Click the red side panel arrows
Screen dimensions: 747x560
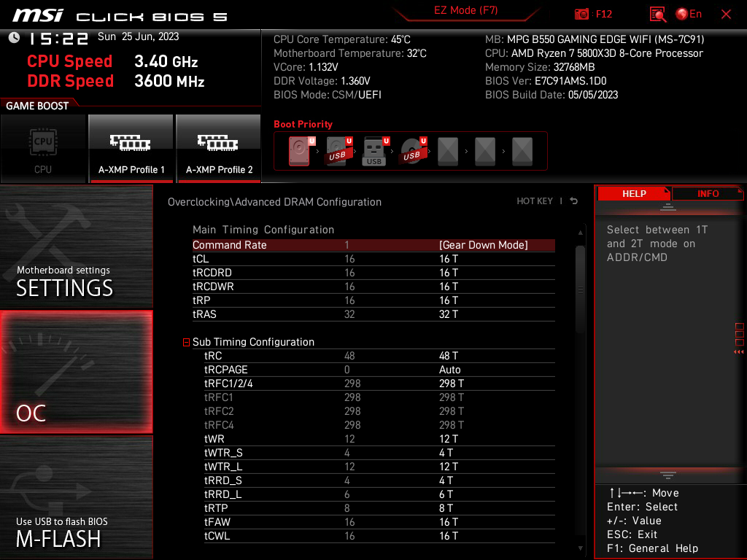click(738, 352)
